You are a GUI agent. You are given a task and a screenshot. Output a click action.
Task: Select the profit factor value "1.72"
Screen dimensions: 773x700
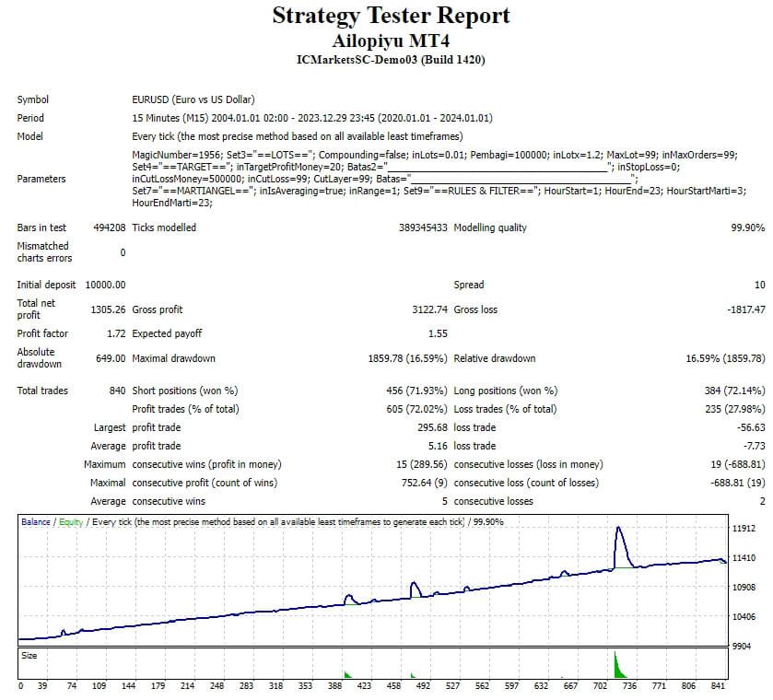point(116,333)
